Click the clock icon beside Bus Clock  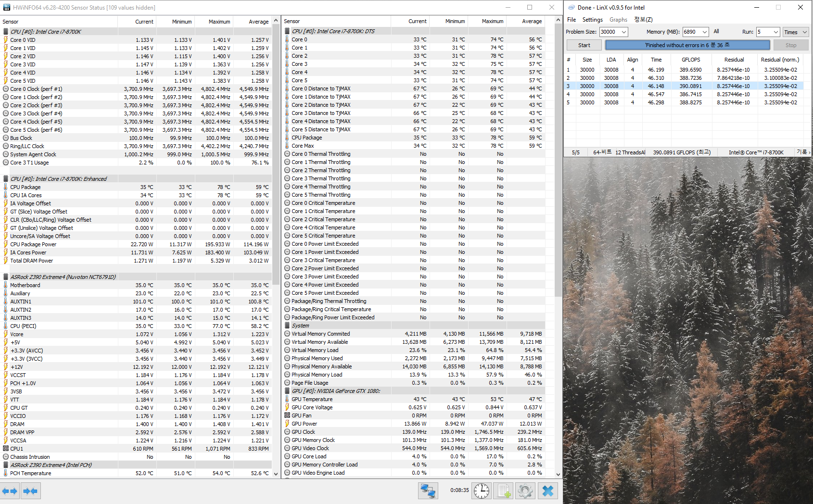[6, 138]
